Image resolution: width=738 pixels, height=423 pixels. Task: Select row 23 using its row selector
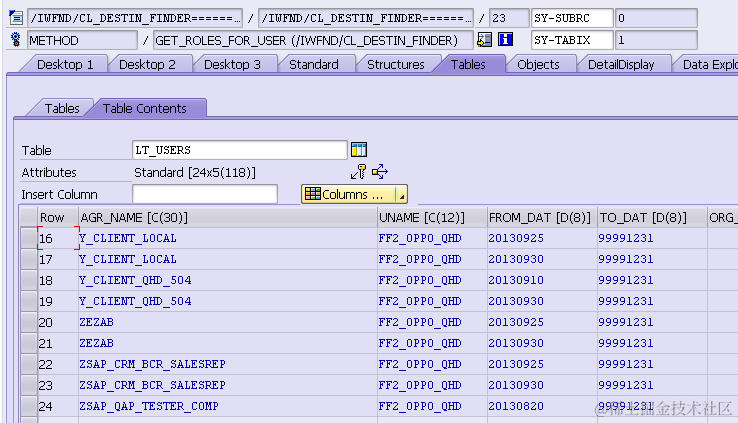[x=29, y=385]
